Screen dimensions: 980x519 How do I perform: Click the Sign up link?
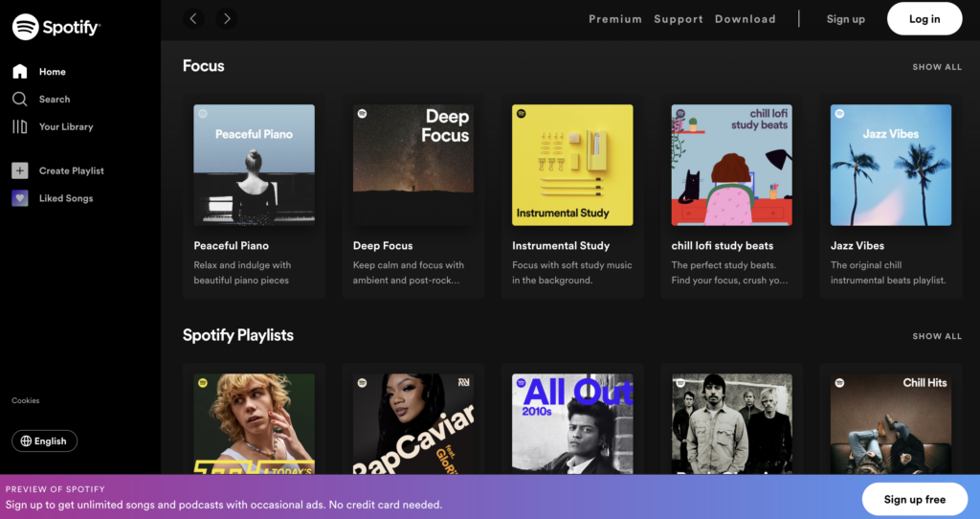[846, 19]
